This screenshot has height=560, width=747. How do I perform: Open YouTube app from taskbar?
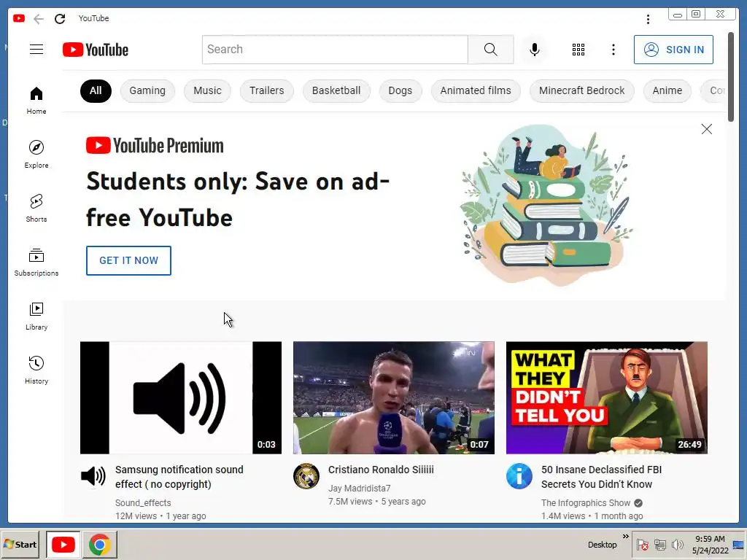coord(63,544)
